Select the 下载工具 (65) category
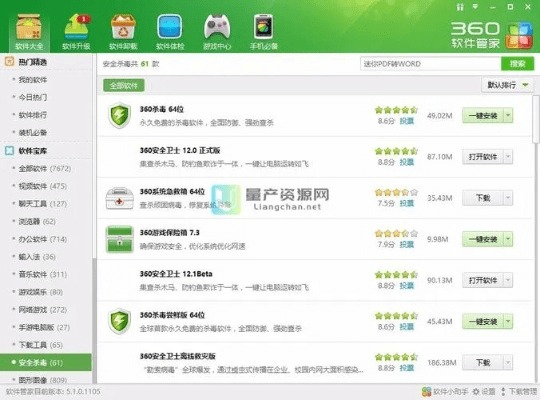 tap(41, 345)
